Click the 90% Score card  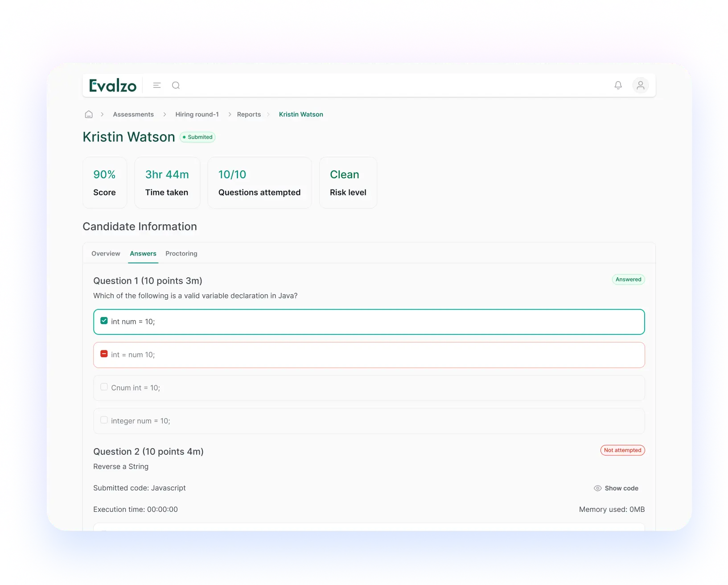(x=105, y=183)
